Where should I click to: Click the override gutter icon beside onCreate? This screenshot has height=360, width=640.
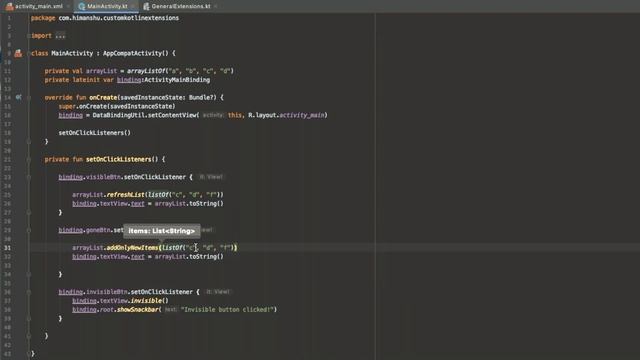click(x=18, y=97)
